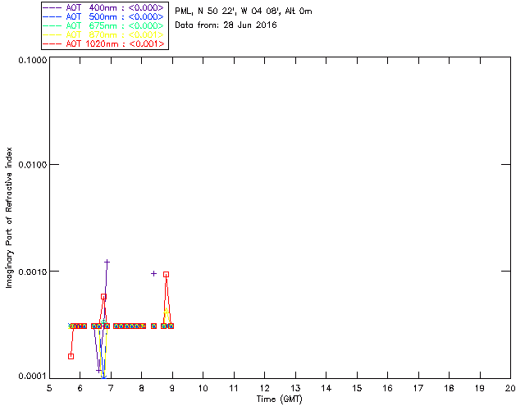Click the x-axis tick label 8
The width and height of the screenshot is (525, 420).
(x=142, y=388)
